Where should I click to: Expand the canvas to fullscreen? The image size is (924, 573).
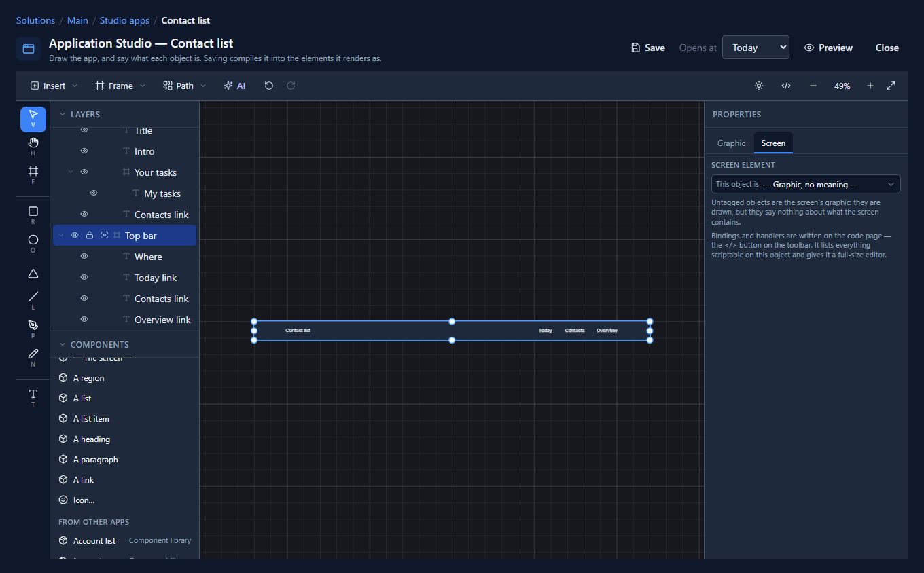(x=891, y=86)
